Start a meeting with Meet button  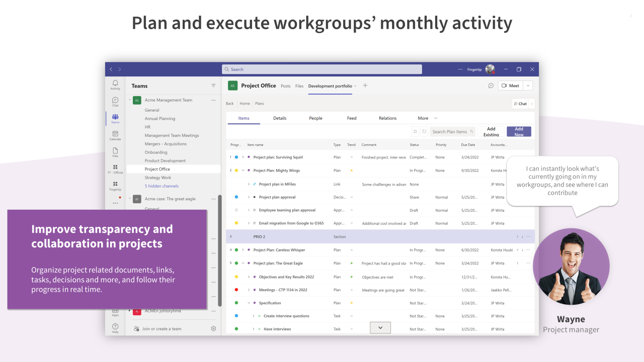pos(511,85)
